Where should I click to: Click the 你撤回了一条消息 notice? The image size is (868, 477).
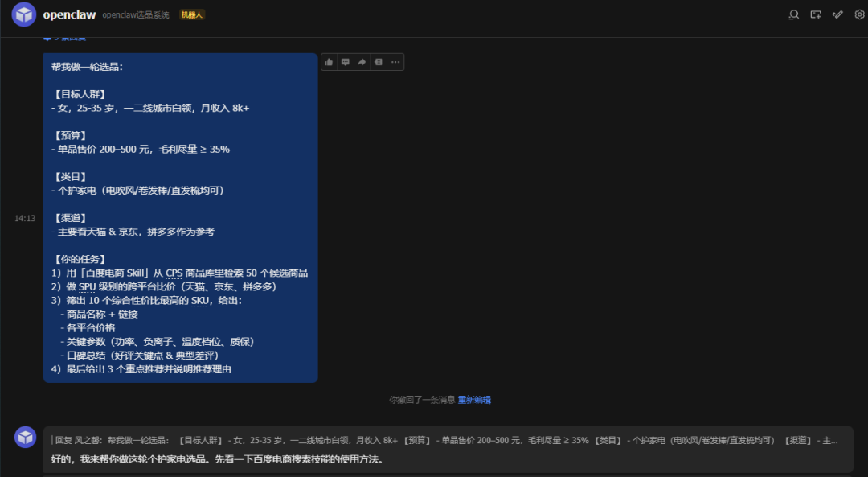tap(422, 400)
